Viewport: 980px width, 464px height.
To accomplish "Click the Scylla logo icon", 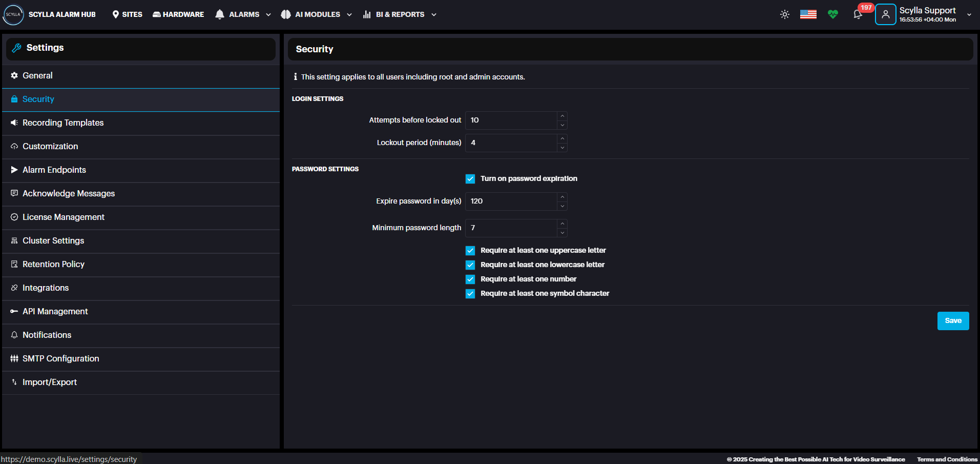I will [13, 14].
